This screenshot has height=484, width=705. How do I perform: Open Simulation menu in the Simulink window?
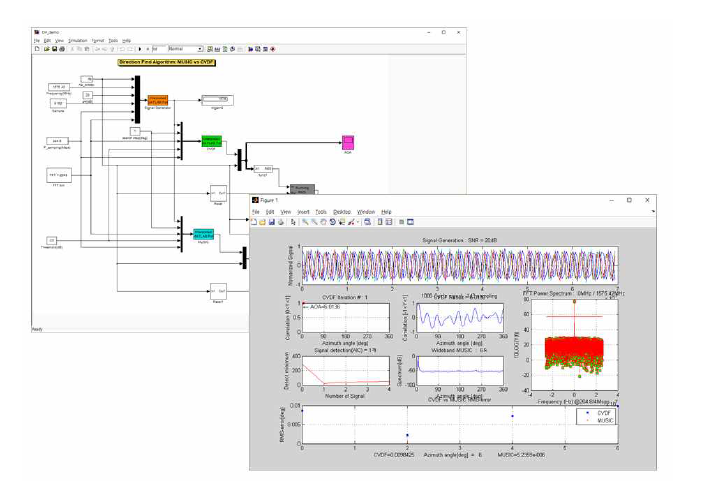(x=77, y=40)
